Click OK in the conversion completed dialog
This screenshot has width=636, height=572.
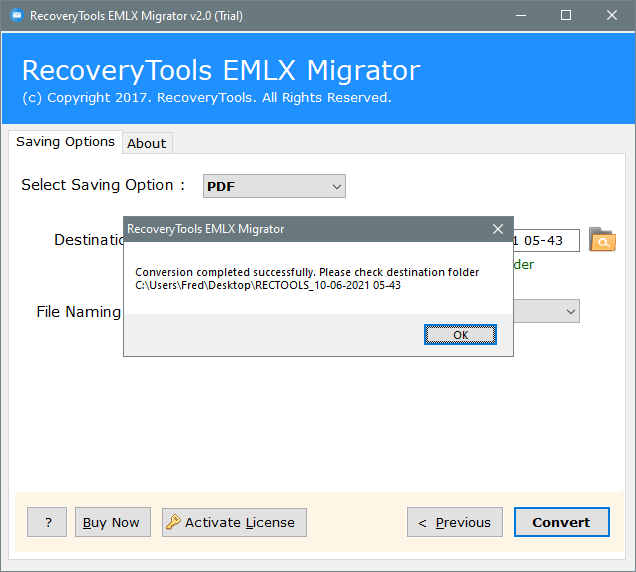point(460,335)
